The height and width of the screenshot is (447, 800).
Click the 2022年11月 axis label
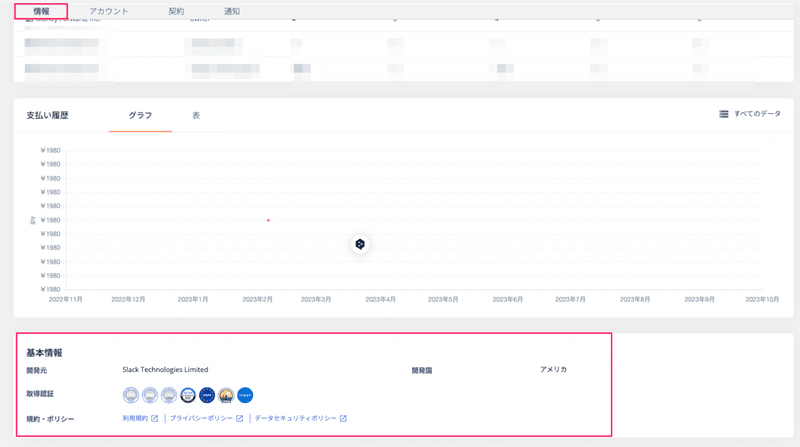pos(66,300)
